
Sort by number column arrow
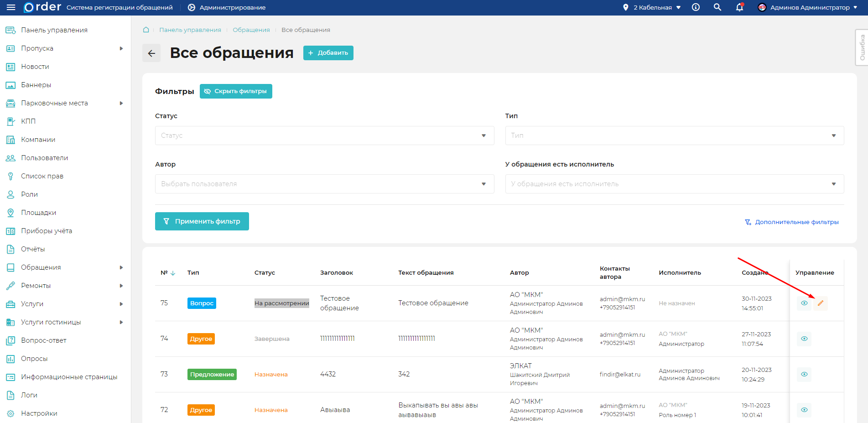(x=173, y=273)
